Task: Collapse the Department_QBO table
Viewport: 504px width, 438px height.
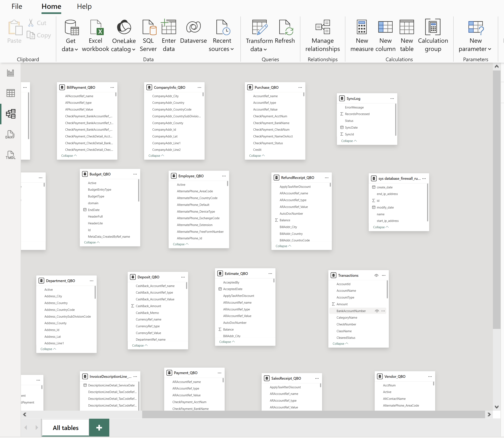Action: coord(48,349)
